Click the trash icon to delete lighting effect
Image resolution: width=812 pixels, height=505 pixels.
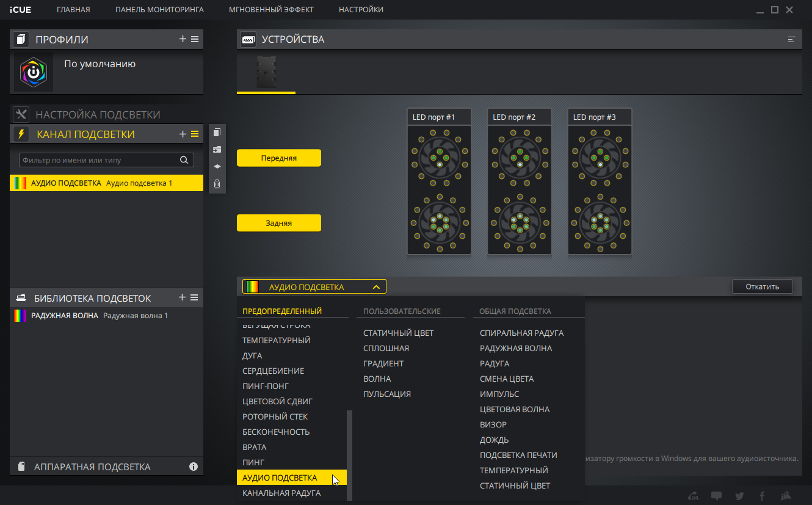point(217,184)
